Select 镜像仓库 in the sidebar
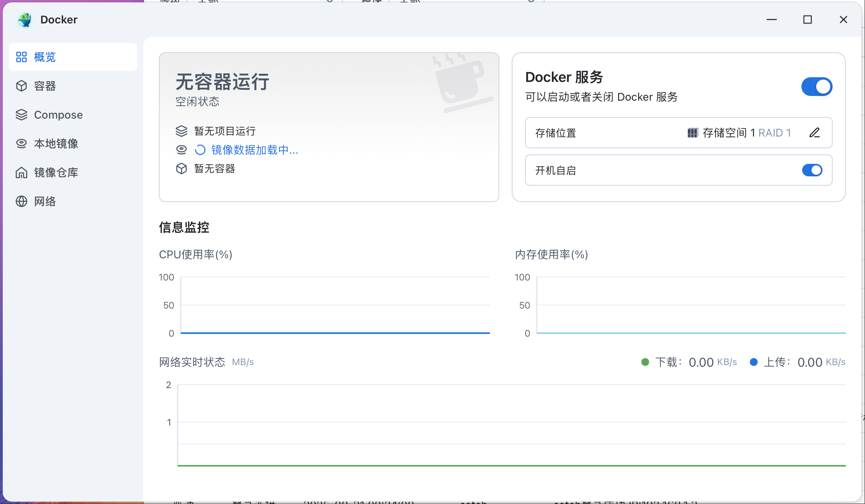 pos(56,172)
